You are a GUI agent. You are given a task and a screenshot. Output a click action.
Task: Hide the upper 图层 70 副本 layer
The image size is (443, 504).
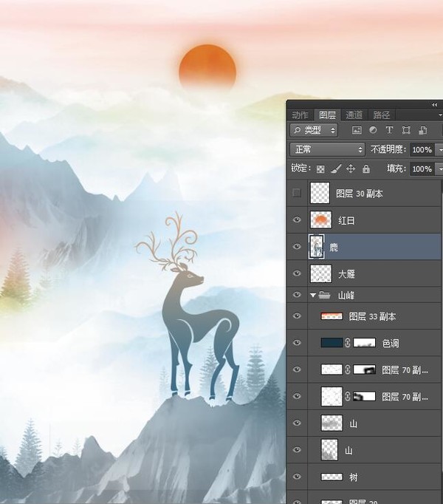click(x=297, y=370)
